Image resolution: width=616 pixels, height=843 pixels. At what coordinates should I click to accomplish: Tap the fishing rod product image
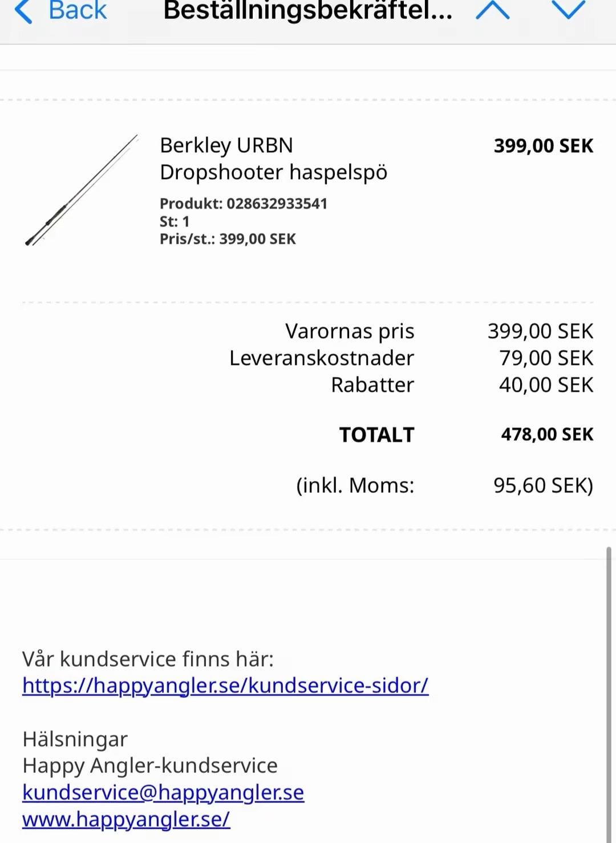click(81, 191)
